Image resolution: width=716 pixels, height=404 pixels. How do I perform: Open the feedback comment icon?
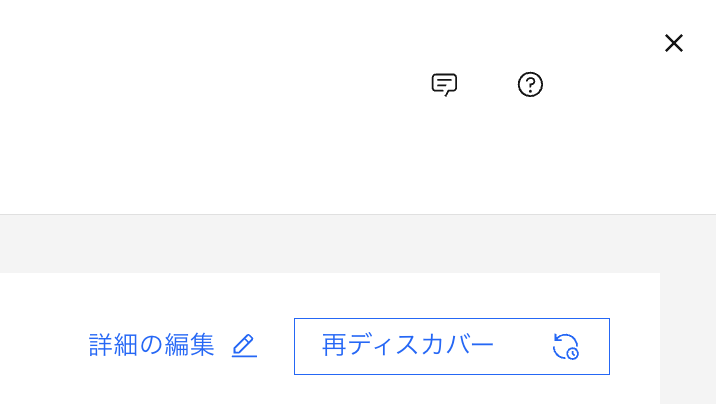444,85
